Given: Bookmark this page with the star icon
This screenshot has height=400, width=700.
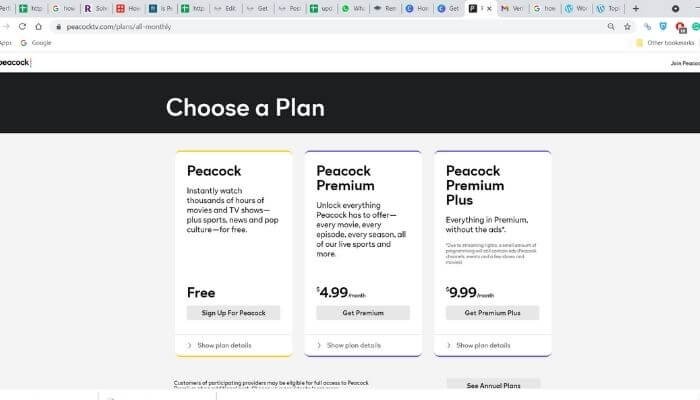Looking at the screenshot, I should coord(627,27).
